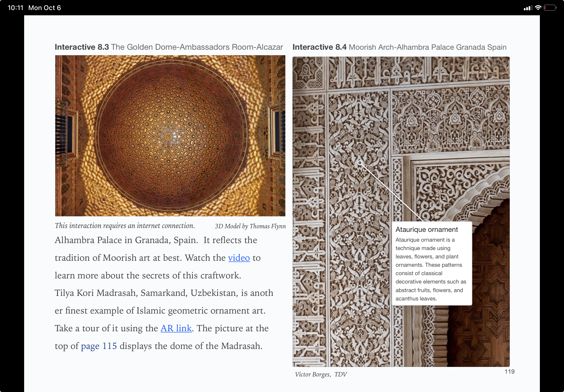564x392 pixels.
Task: Tap 'This interaction requires an internet connection.' note
Action: point(125,226)
